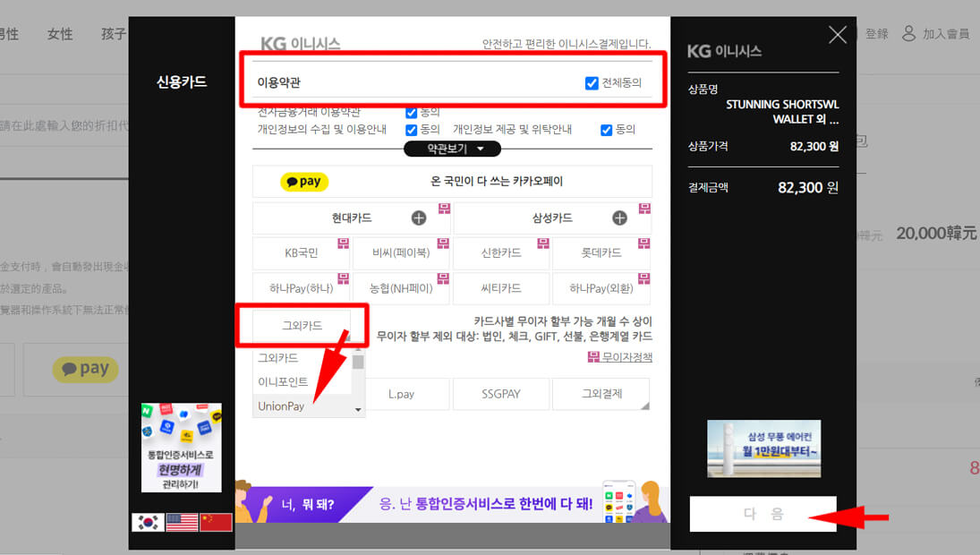
Task: Click the interest-free badge icon on 신한카드
Action: point(543,243)
